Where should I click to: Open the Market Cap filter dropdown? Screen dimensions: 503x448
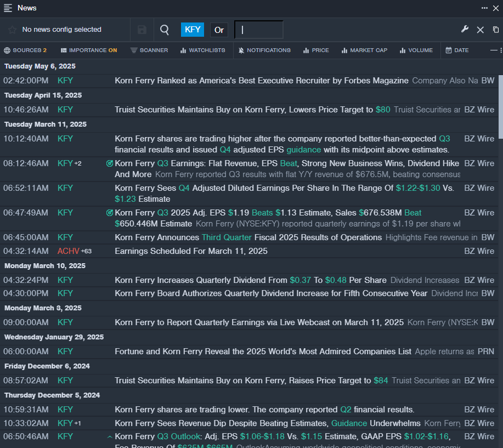tap(364, 50)
